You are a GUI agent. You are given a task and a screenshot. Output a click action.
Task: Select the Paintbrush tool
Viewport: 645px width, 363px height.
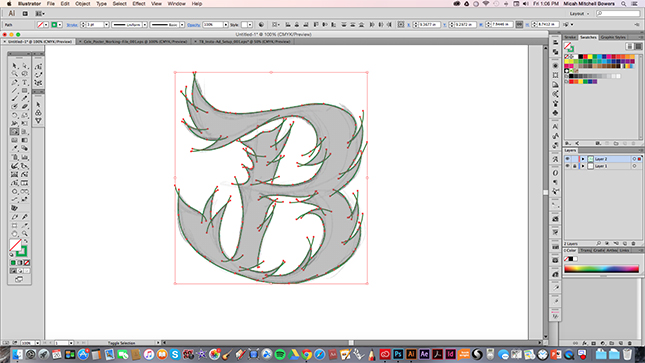[x=15, y=99]
